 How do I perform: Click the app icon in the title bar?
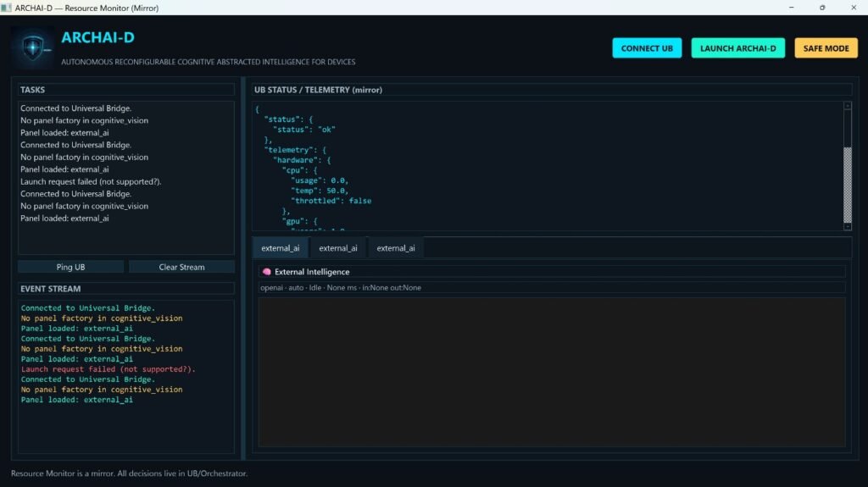click(x=7, y=8)
